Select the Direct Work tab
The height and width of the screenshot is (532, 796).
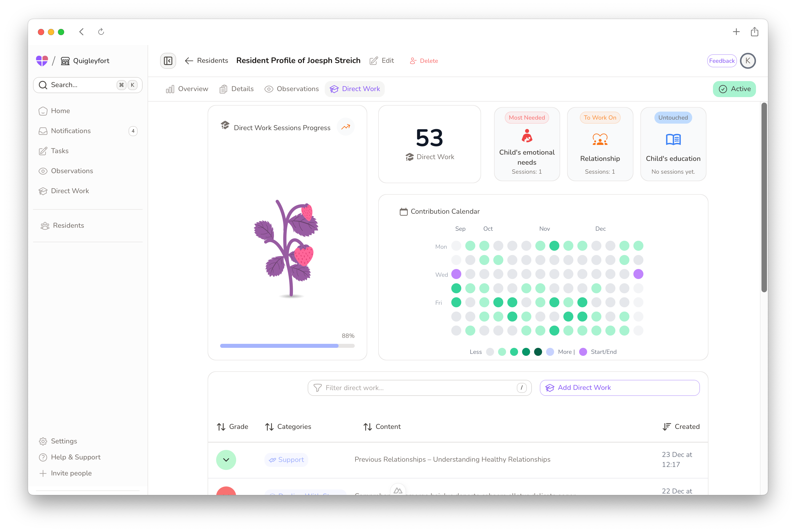[x=355, y=89]
